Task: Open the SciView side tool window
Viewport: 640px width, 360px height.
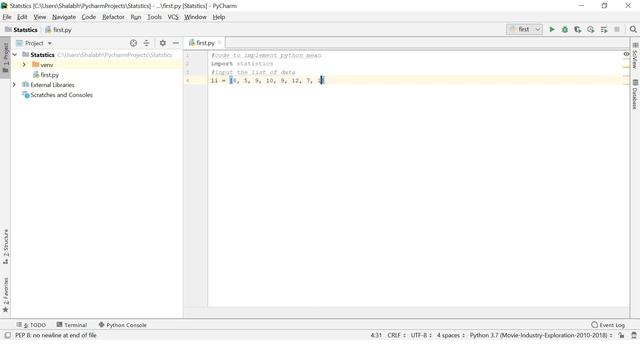Action: (635, 56)
